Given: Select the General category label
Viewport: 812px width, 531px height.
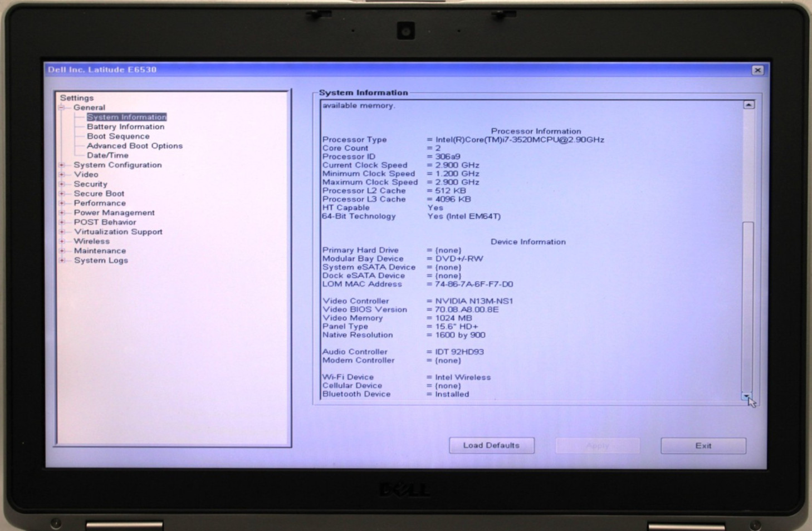Looking at the screenshot, I should tap(89, 107).
